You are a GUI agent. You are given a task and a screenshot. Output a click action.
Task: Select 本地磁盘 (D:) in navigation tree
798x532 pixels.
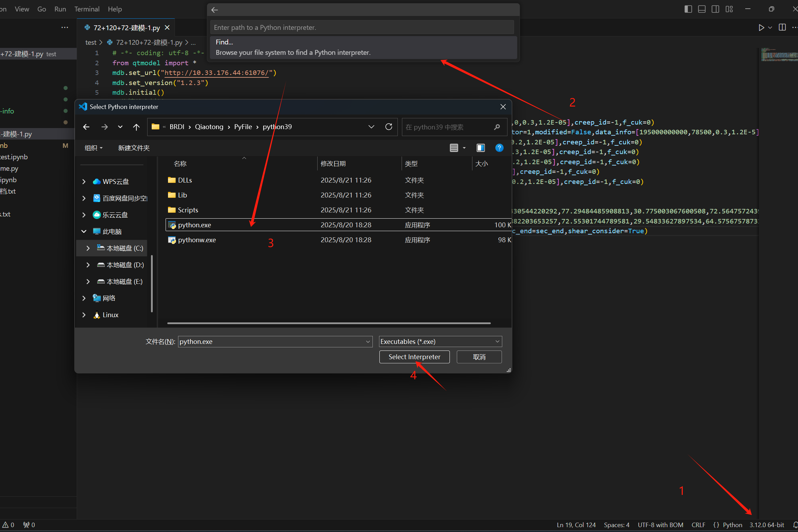(x=120, y=265)
